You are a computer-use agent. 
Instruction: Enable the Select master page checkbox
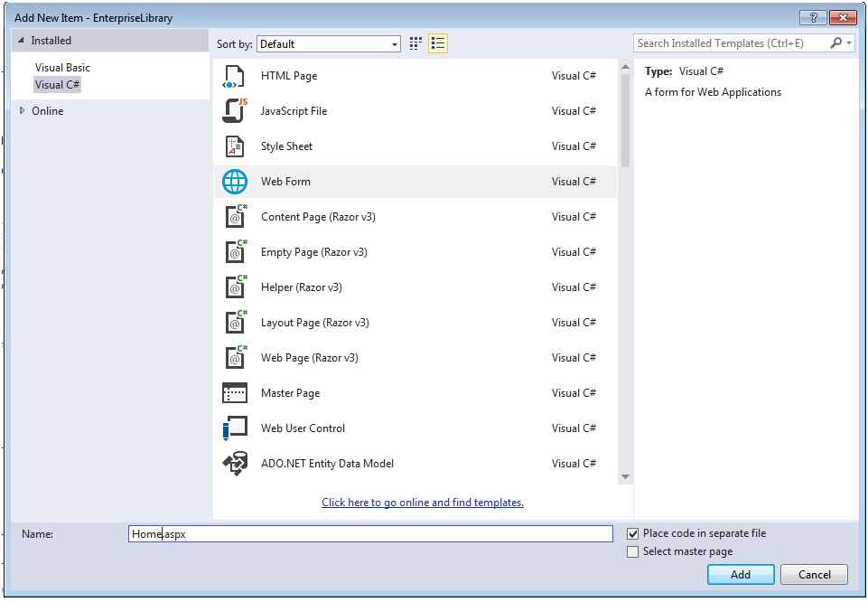633,551
